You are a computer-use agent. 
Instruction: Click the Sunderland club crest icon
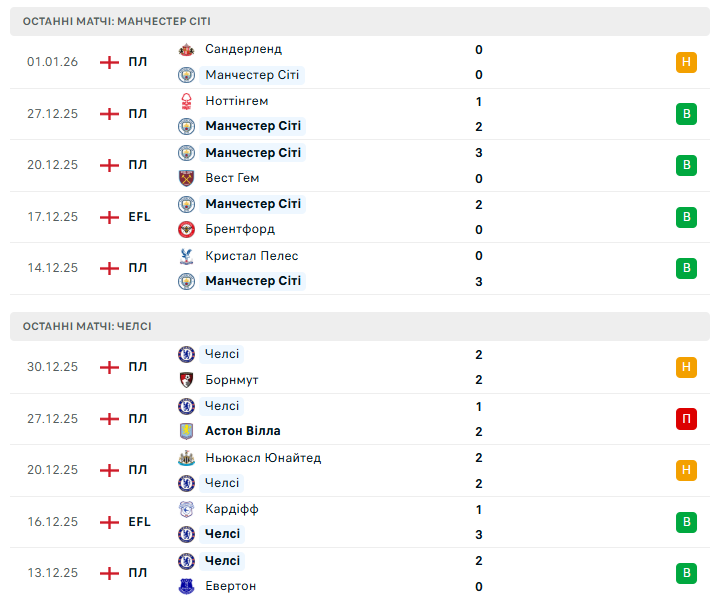pyautogui.click(x=186, y=49)
